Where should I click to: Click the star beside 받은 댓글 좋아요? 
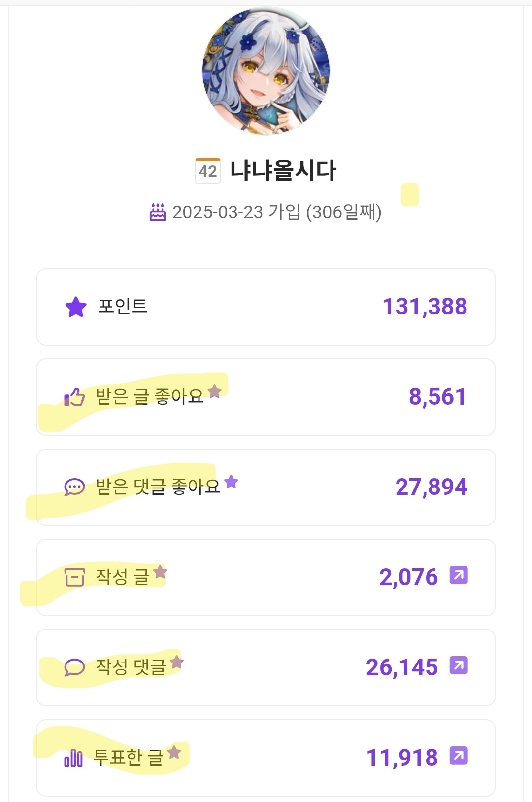(x=231, y=482)
